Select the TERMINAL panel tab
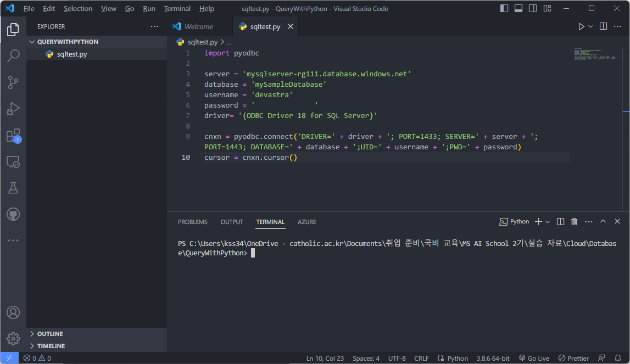This screenshot has width=630, height=364. 270,222
